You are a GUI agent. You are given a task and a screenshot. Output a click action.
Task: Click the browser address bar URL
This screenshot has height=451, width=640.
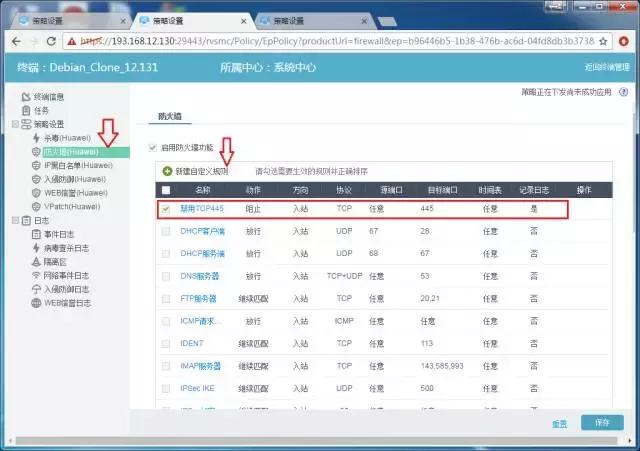[x=338, y=41]
